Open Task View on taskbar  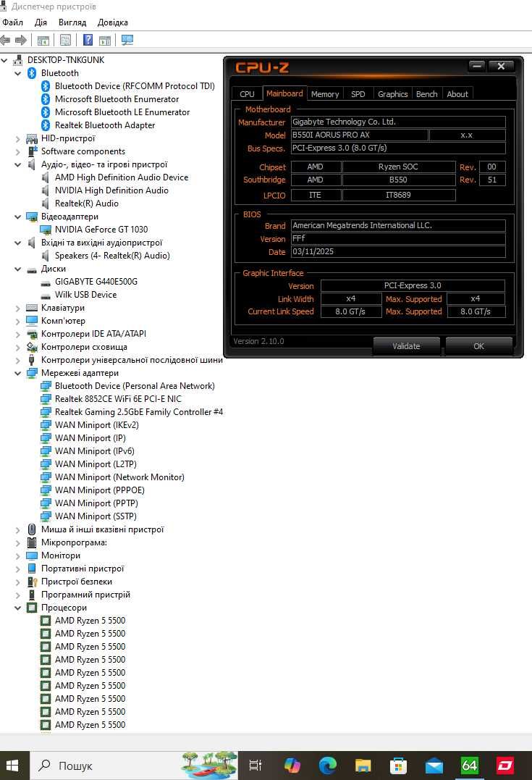(x=255, y=766)
